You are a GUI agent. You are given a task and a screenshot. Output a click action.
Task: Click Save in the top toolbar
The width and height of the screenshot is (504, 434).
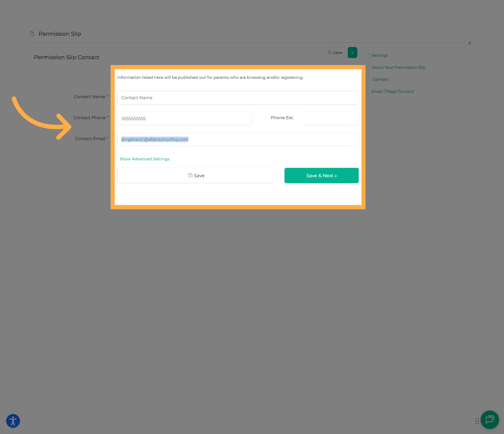tap(335, 52)
